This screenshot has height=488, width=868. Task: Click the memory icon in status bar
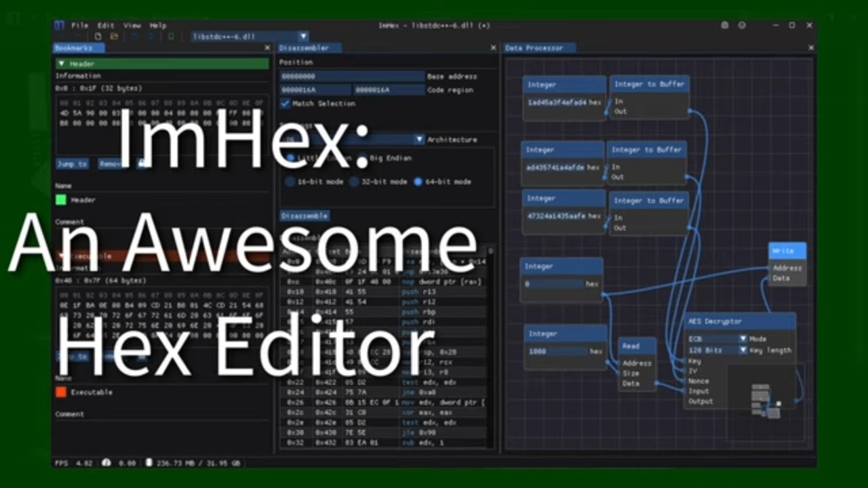149,463
